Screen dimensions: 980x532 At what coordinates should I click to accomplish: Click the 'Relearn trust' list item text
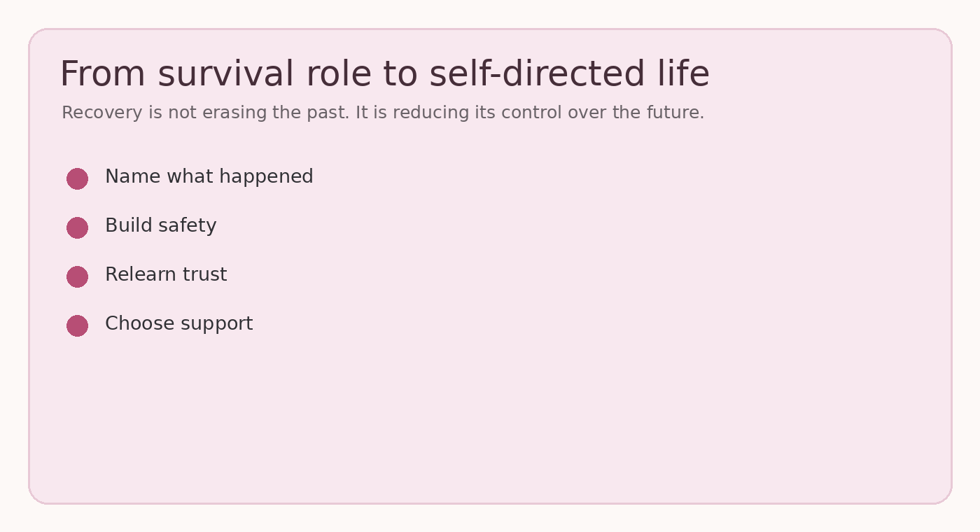[166, 275]
